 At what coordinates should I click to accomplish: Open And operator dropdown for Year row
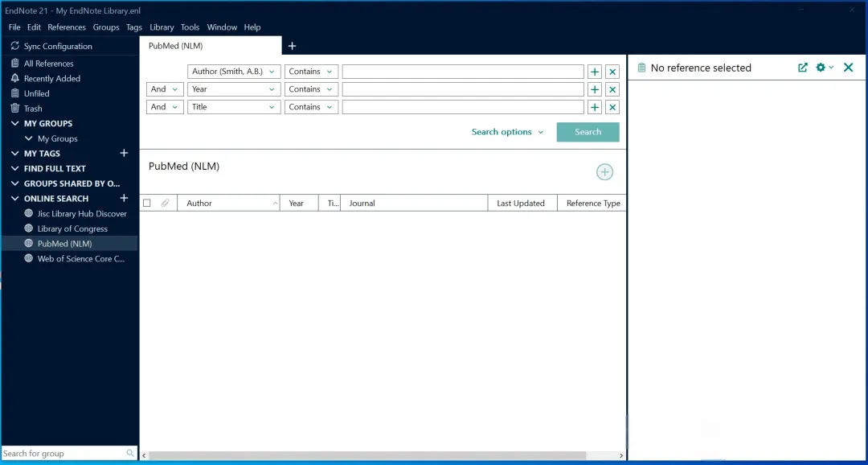pos(165,89)
